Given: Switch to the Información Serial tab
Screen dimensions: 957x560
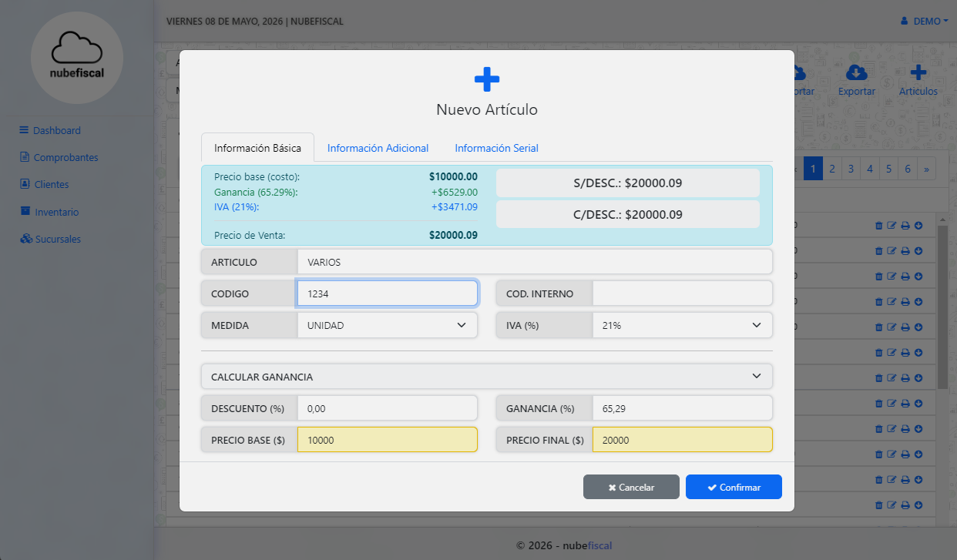Looking at the screenshot, I should 496,148.
